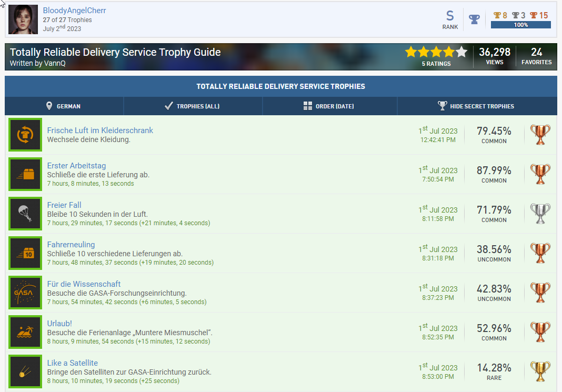The height and width of the screenshot is (392, 562).
Task: Click the Erster Arbeitstag package trophy icon
Action: pyautogui.click(x=25, y=174)
